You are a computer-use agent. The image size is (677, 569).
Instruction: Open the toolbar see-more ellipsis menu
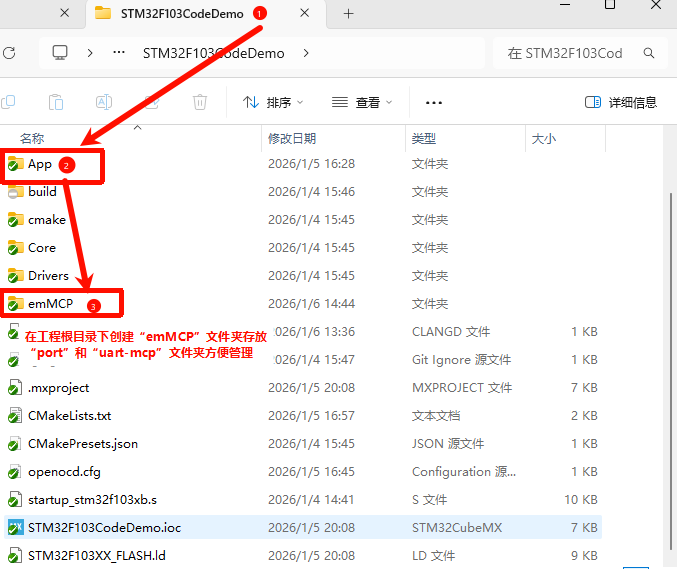point(433,102)
